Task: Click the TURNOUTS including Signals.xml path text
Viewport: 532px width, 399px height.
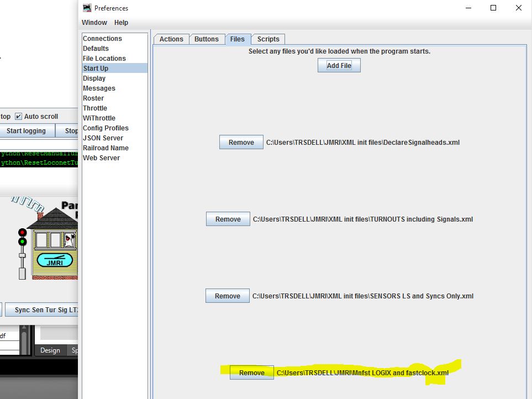Action: point(363,219)
